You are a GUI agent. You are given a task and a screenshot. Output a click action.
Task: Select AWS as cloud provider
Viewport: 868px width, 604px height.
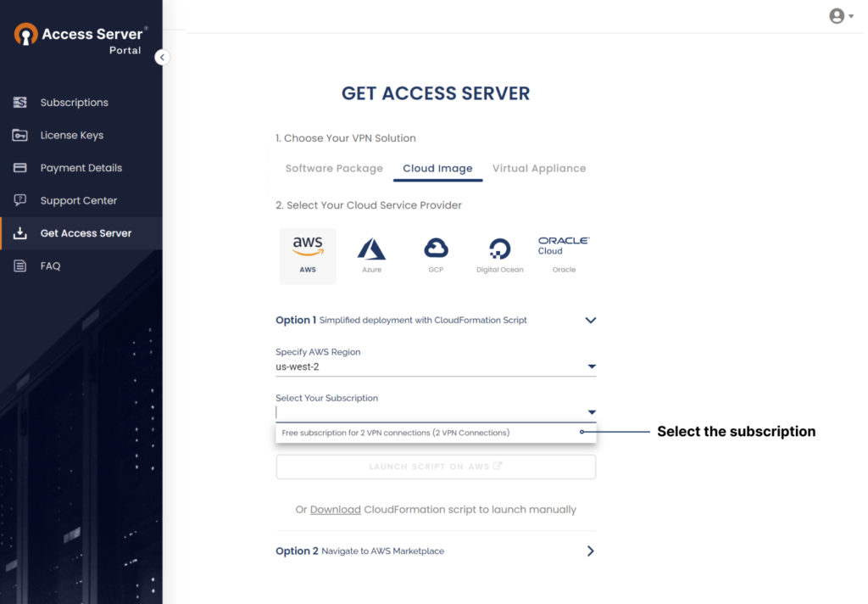308,256
